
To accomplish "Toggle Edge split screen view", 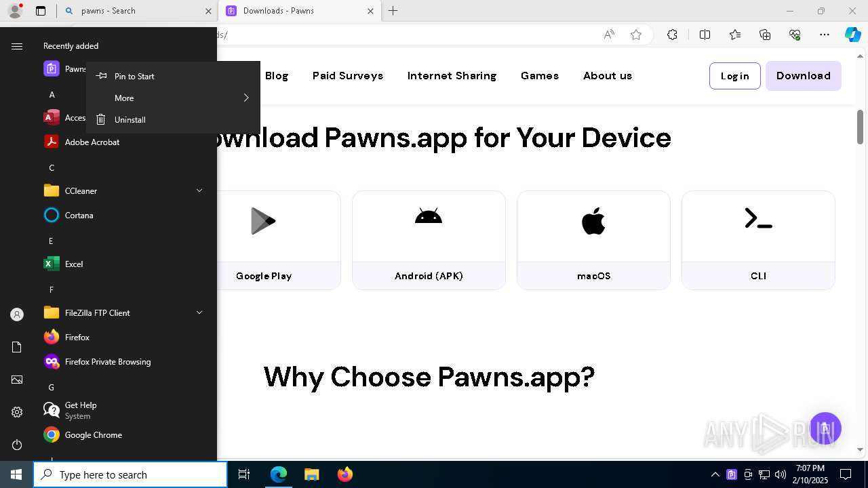I will click(x=705, y=35).
